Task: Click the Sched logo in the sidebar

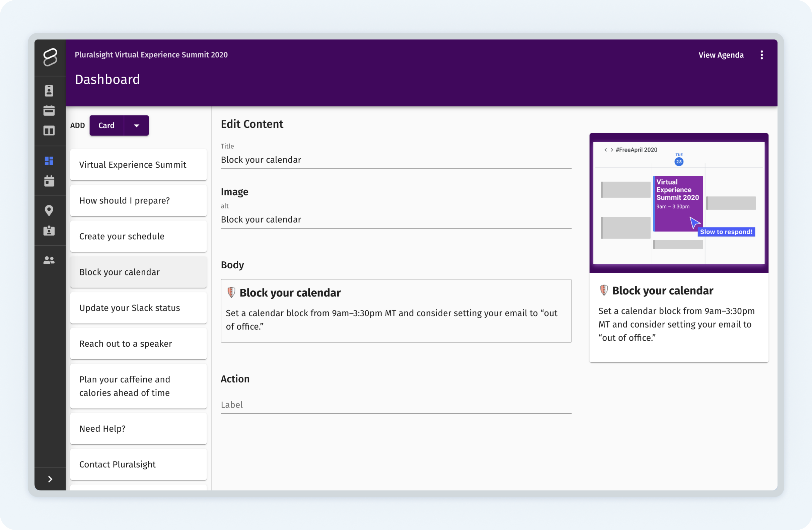Action: click(x=50, y=57)
